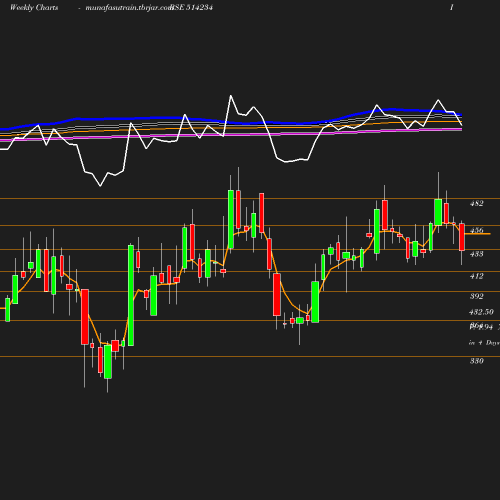The height and width of the screenshot is (500, 500).
Task: Click the 456 price level label
Action: [477, 230]
